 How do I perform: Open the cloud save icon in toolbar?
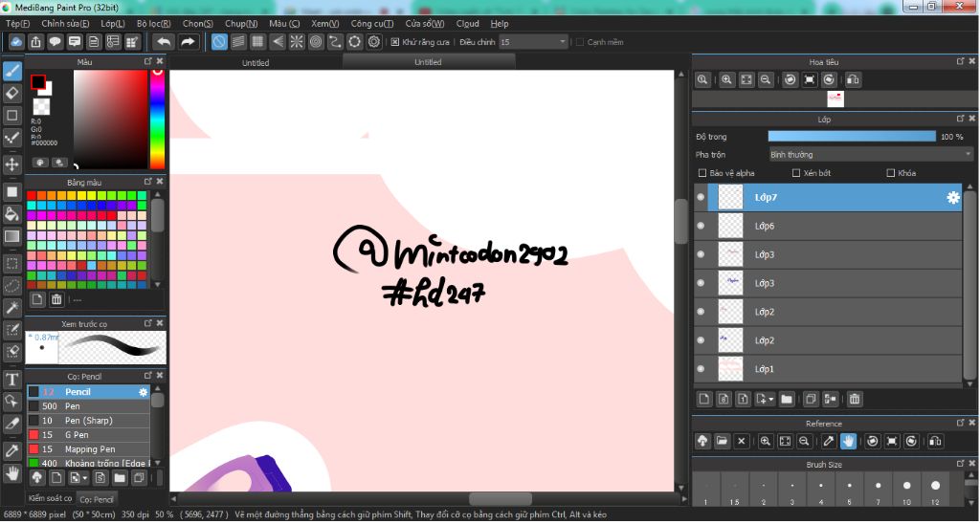click(16, 42)
